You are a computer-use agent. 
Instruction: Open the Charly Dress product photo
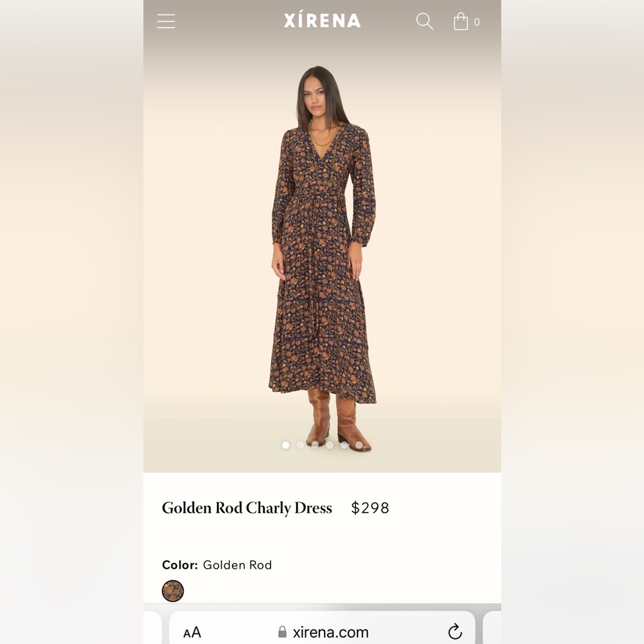pyautogui.click(x=322, y=257)
